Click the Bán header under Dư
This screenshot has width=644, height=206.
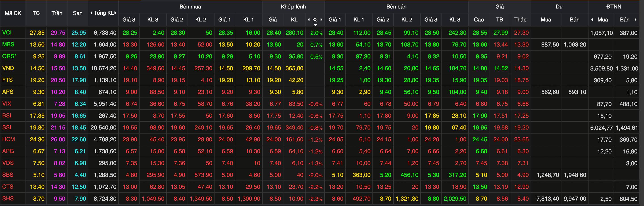click(x=574, y=19)
